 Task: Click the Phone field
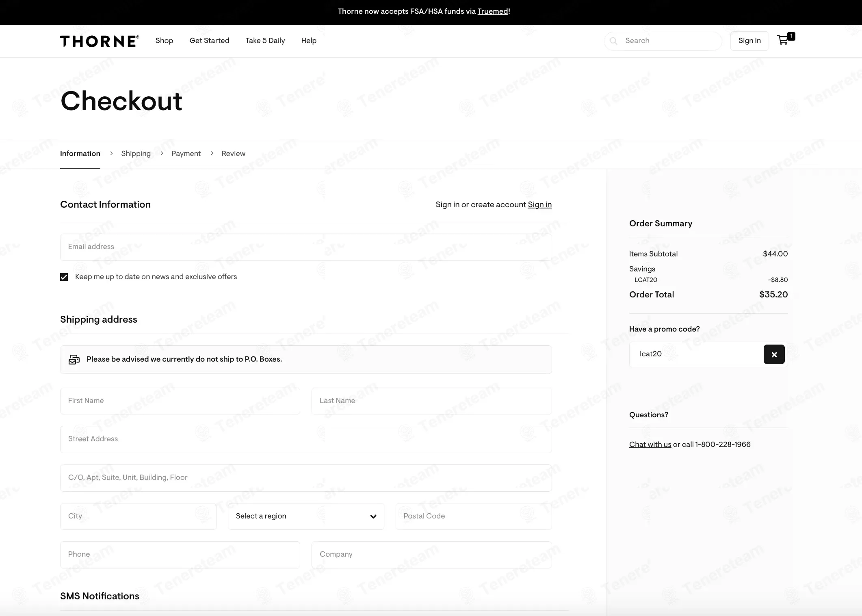pyautogui.click(x=180, y=555)
